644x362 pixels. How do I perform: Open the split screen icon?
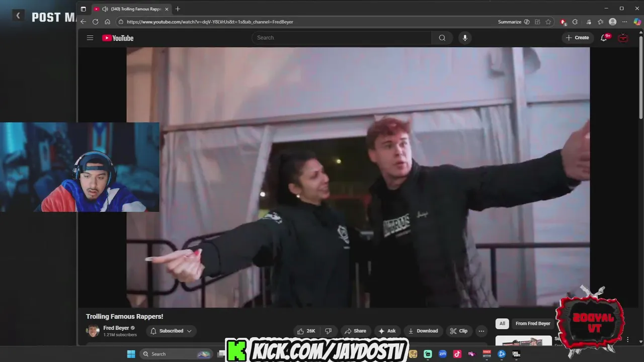point(537,22)
